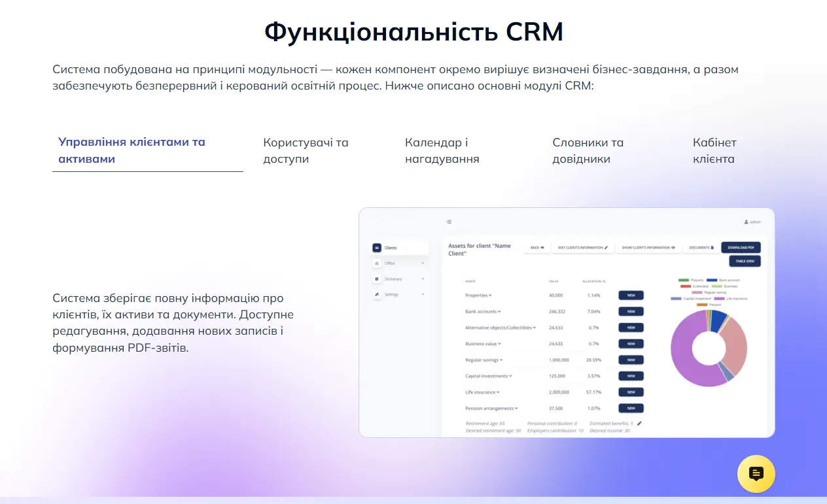Expand Alternative objects/Collectibles row
This screenshot has width=827, height=504.
(534, 328)
